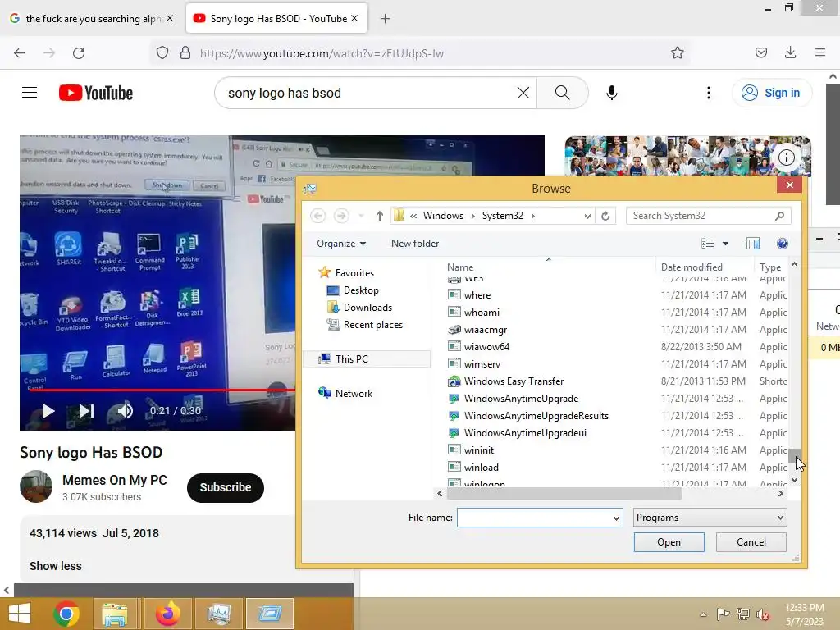The height and width of the screenshot is (630, 840).
Task: Play the Sony logo Has BSOD video
Action: (x=48, y=411)
